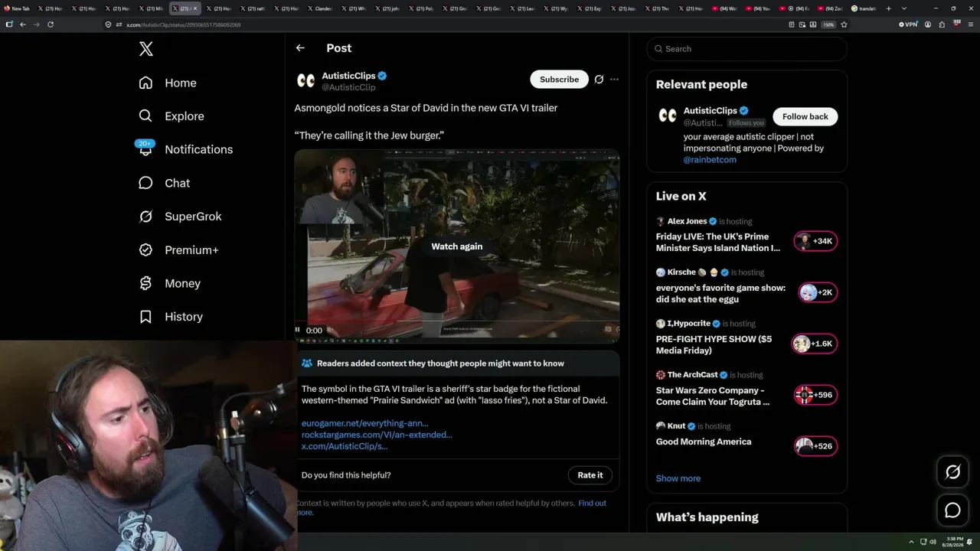Open History from the sidebar
Screen dimensions: 980x551
pyautogui.click(x=170, y=317)
